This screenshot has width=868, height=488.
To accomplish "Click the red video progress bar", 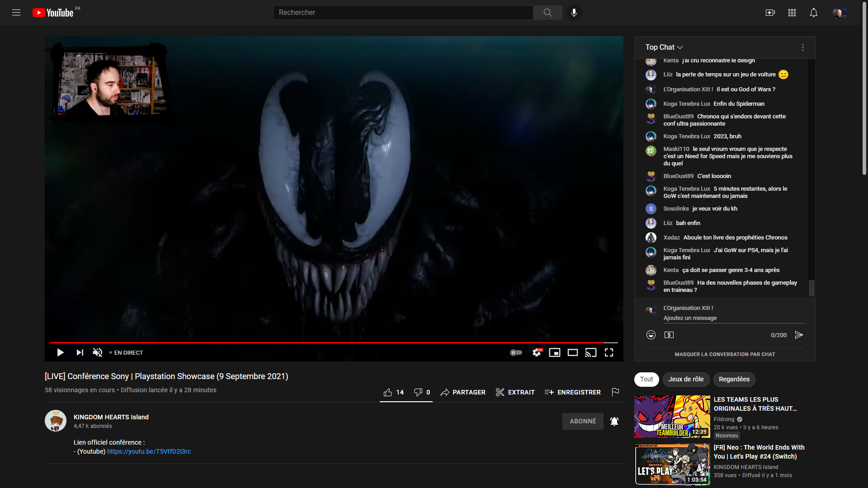I will pos(334,343).
